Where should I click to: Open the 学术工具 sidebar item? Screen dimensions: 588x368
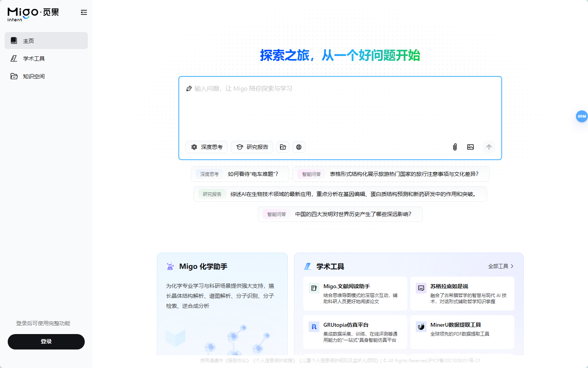point(46,58)
